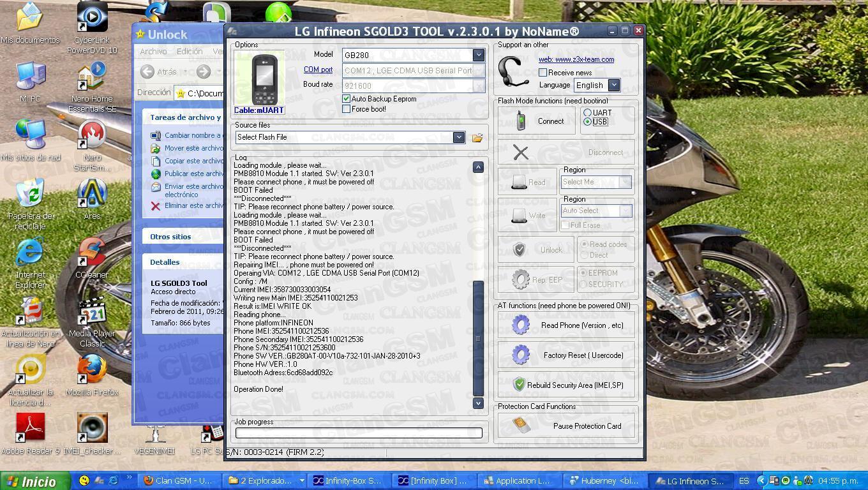Click Cambiar nombre a task in Unlock window
The image size is (868, 490).
point(188,135)
